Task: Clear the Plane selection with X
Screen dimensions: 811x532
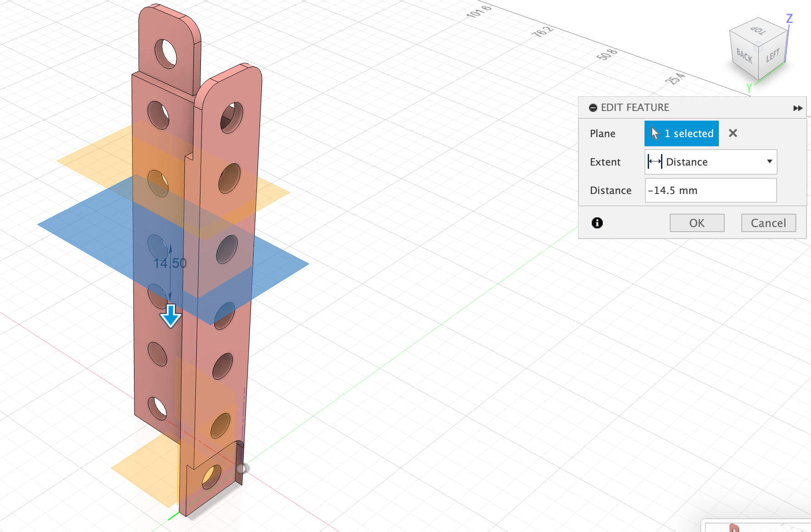Action: point(733,133)
